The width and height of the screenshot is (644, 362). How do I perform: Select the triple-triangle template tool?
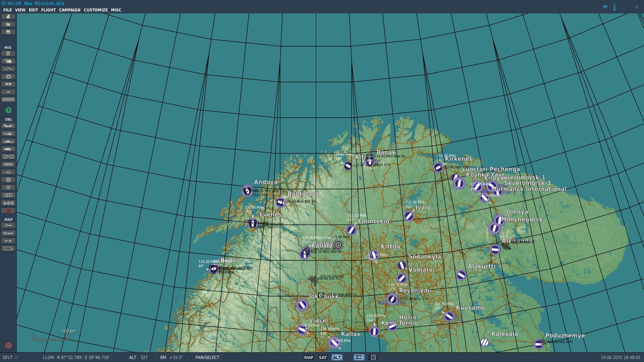pos(8,164)
